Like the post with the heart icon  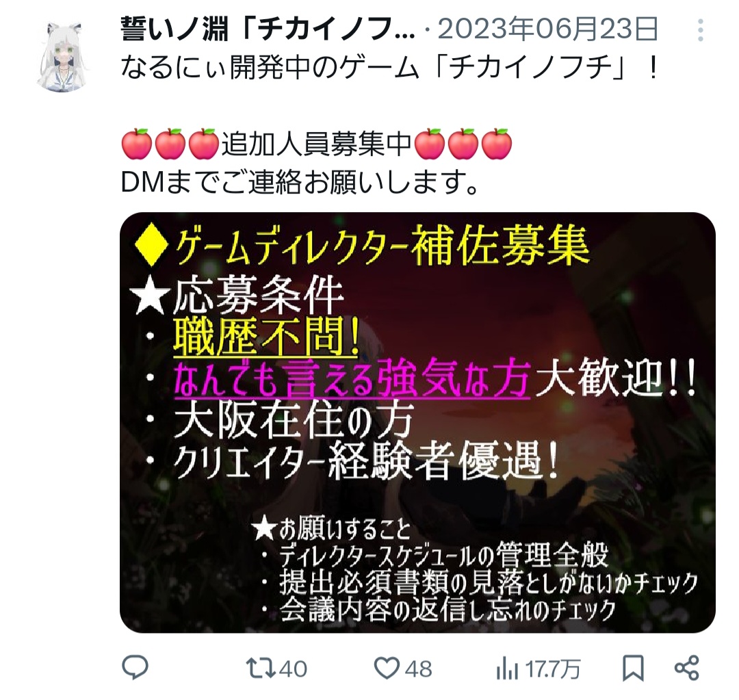point(387,669)
